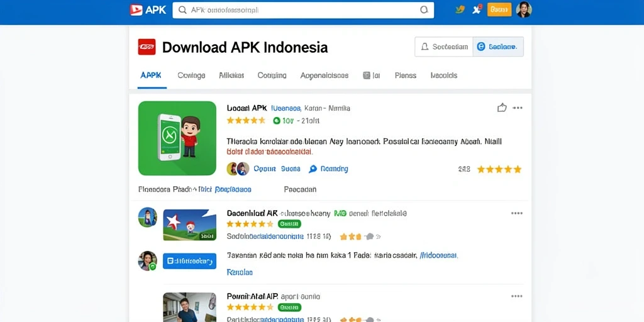Click the search submit icon at field's right end
Screen dimensions: 644x322
[x=424, y=10]
